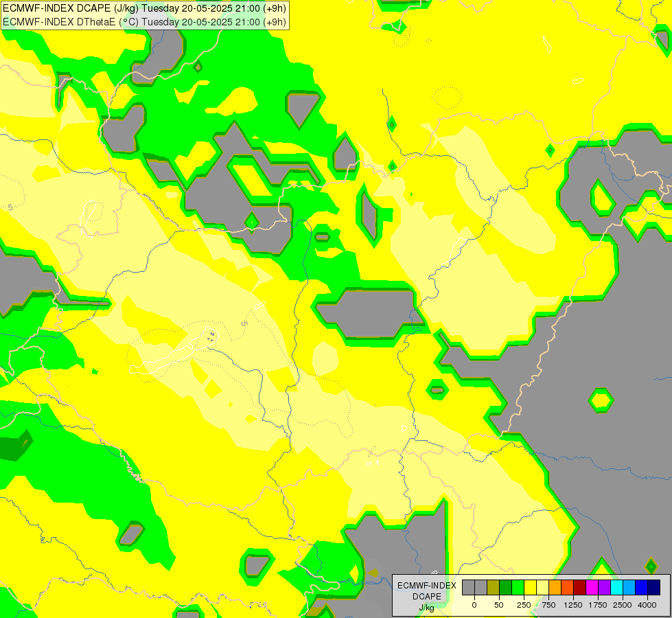This screenshot has width=672, height=618.
Task: Click the legend value 1250
Action: point(573,605)
